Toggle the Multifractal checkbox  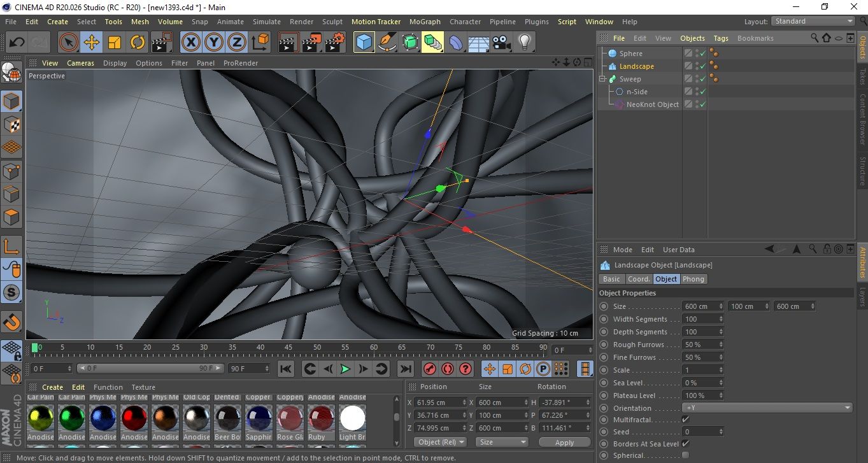[685, 420]
